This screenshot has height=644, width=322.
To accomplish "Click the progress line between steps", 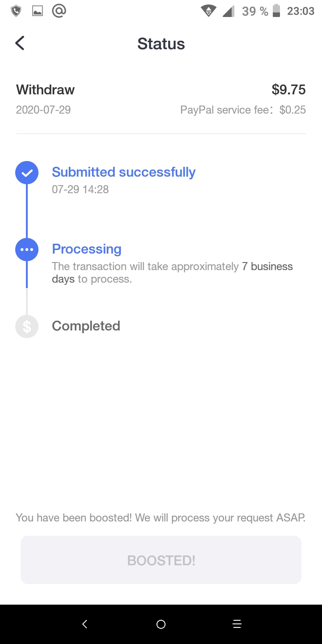I will tap(27, 211).
